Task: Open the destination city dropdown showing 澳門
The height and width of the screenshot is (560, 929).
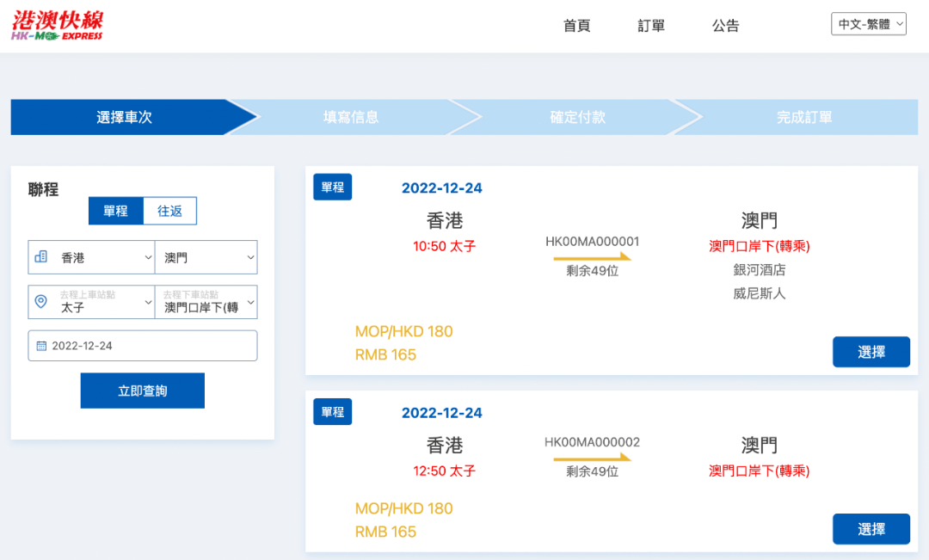Action: [206, 256]
